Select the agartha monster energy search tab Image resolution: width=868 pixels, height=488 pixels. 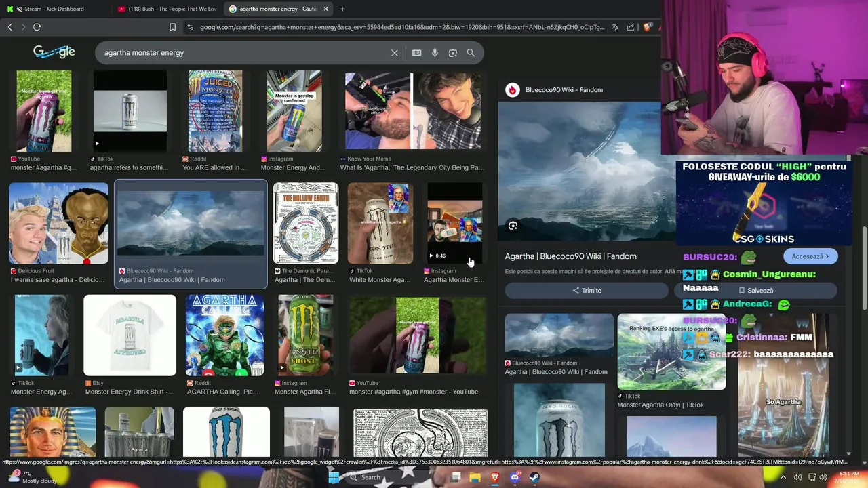pyautogui.click(x=278, y=9)
